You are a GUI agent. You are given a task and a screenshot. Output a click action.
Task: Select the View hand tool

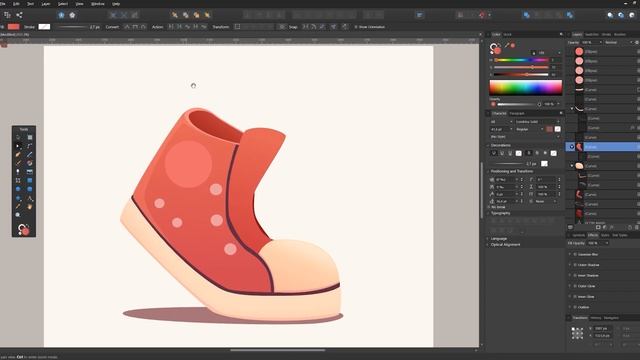click(29, 207)
